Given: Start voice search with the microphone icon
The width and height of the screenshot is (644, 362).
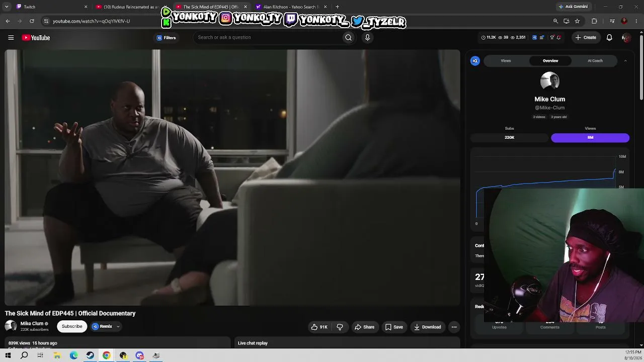Looking at the screenshot, I should click(367, 37).
